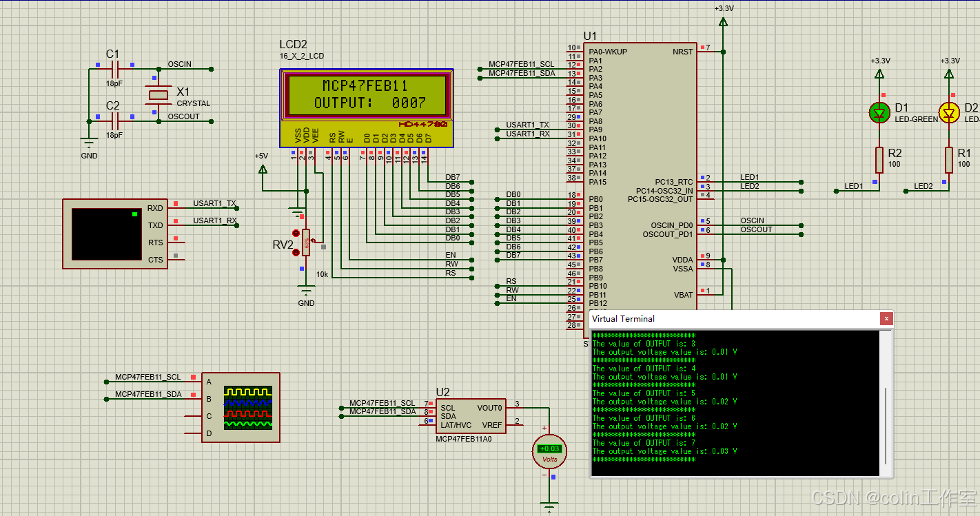Toggle the RTS pin state marker
This screenshot has width=980, height=516.
click(176, 240)
